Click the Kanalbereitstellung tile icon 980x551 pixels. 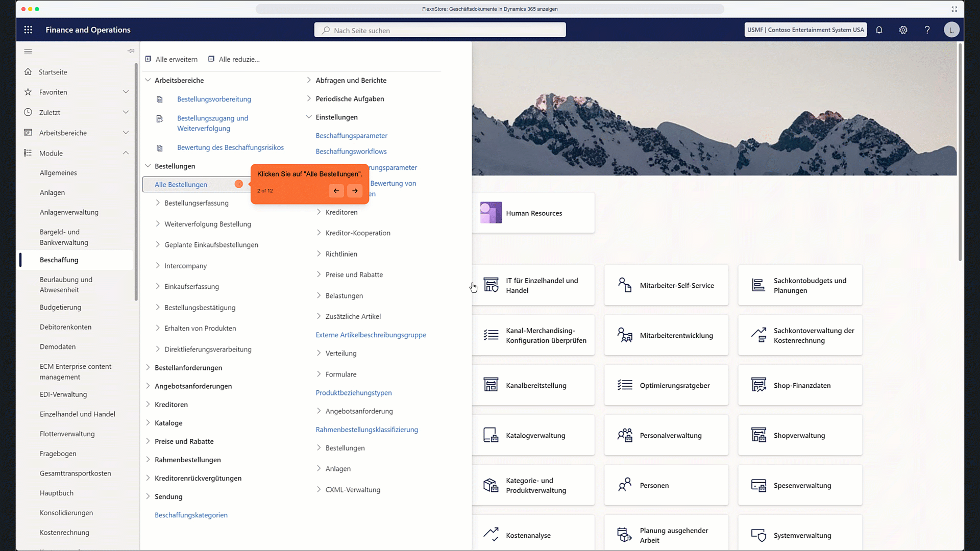491,385
